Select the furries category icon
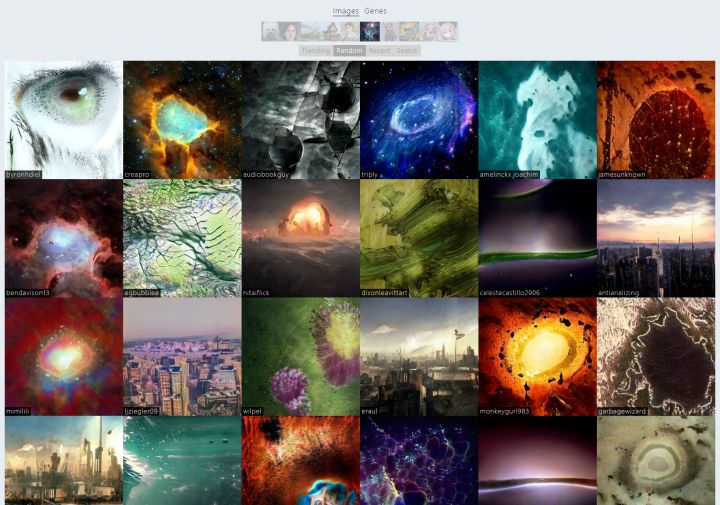Viewport: 720px width, 505px height. (428, 32)
